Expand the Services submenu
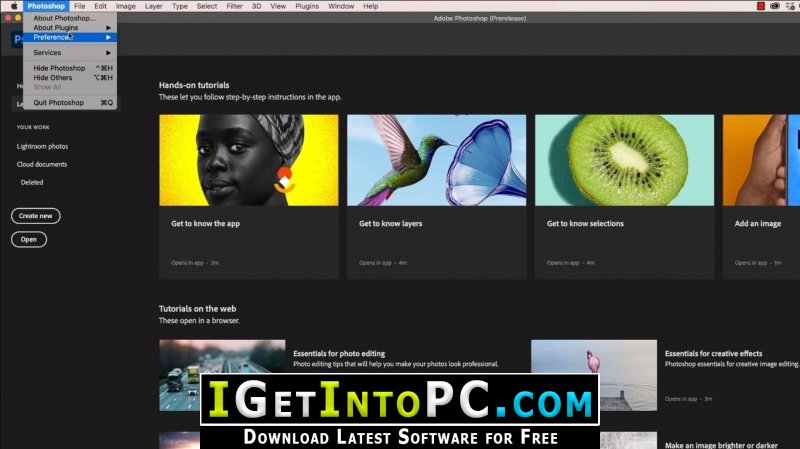The width and height of the screenshot is (800, 449). click(x=70, y=53)
